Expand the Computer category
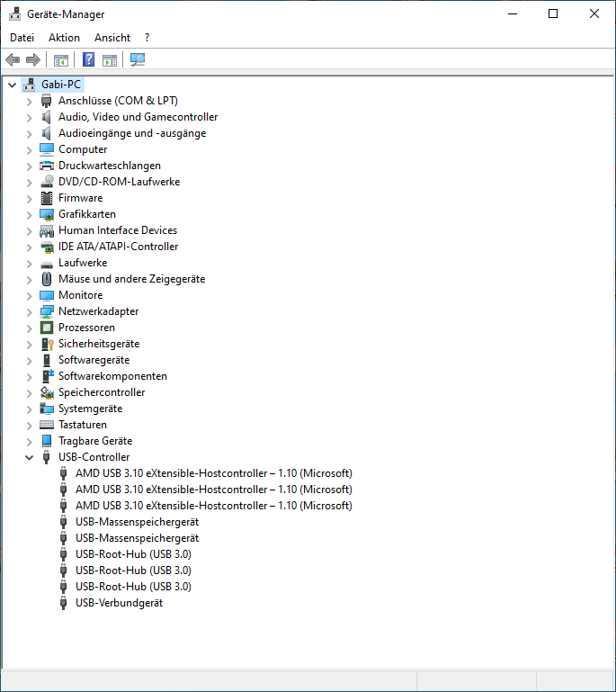This screenshot has height=692, width=616. (29, 150)
